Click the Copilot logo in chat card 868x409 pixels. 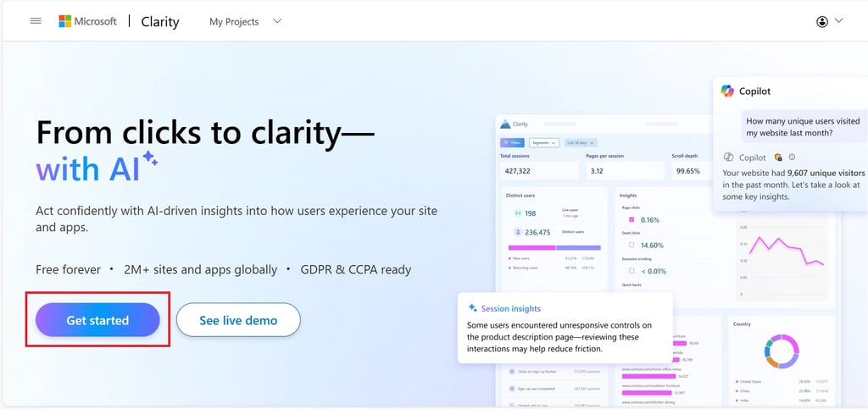coord(726,91)
